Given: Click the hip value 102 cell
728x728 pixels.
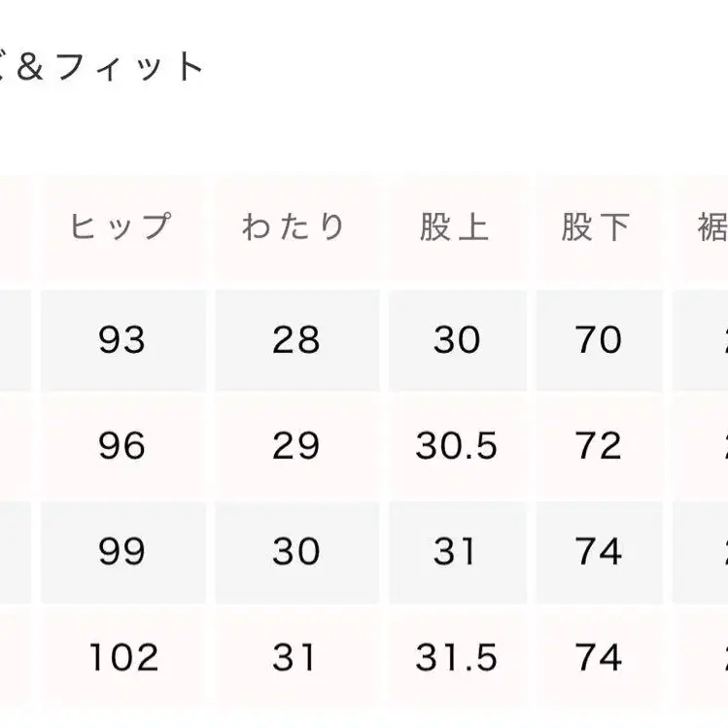Looking at the screenshot, I should coord(121,658).
